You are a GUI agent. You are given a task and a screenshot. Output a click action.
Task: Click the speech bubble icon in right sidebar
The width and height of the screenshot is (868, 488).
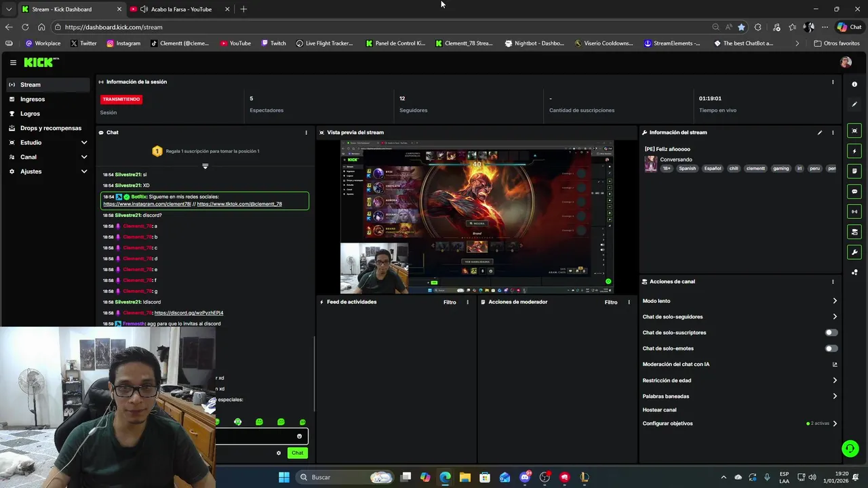click(x=854, y=192)
